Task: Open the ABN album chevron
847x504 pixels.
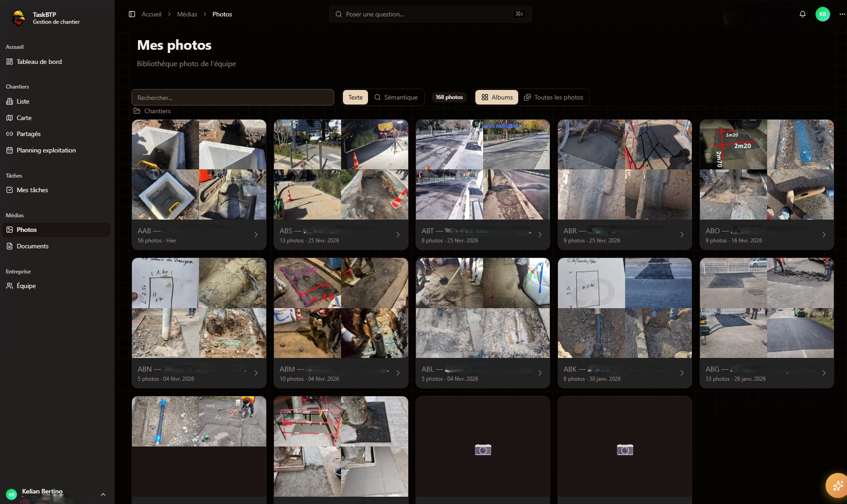Action: [256, 373]
